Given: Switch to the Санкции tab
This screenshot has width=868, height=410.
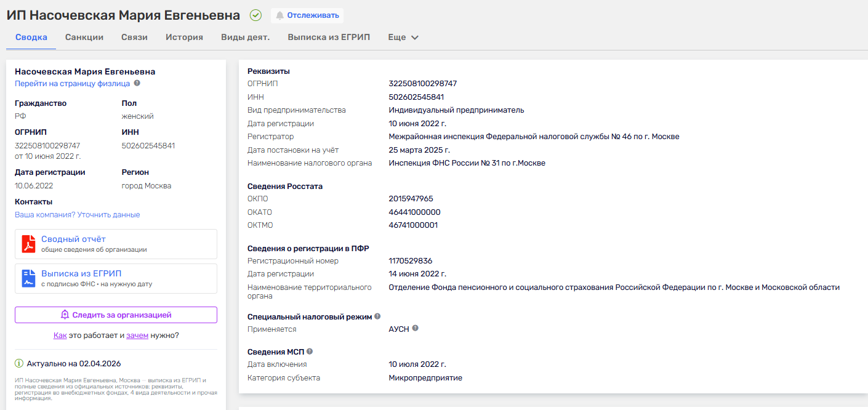Looking at the screenshot, I should coord(84,37).
